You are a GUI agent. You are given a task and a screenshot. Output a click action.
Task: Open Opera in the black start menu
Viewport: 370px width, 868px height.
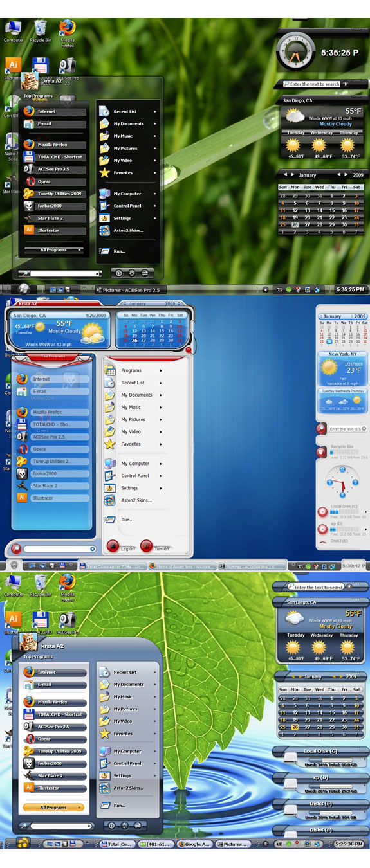click(54, 181)
